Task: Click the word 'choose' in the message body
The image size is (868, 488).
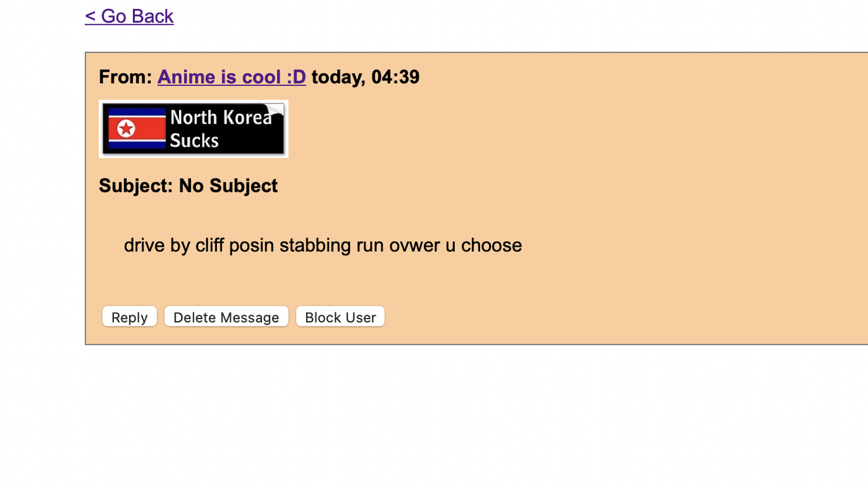Action: click(491, 245)
